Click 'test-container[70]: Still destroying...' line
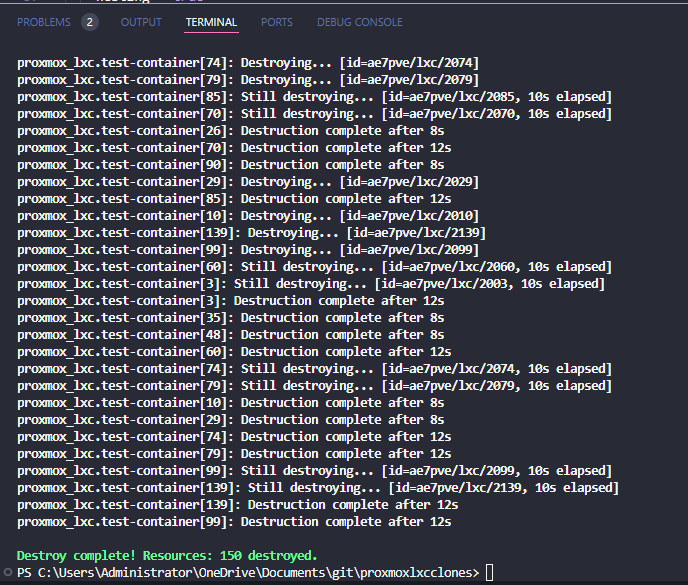688x585 pixels. coord(314,114)
